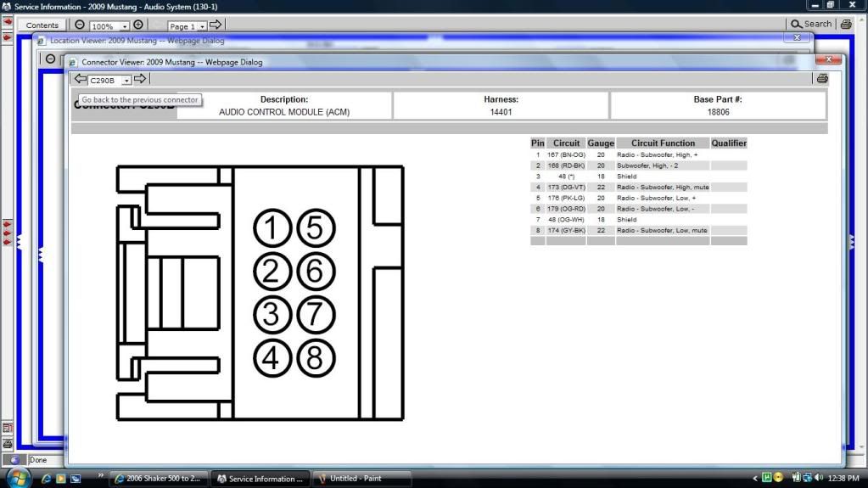The height and width of the screenshot is (488, 868).
Task: Expand the Page 1 selector dropdown
Action: (202, 26)
